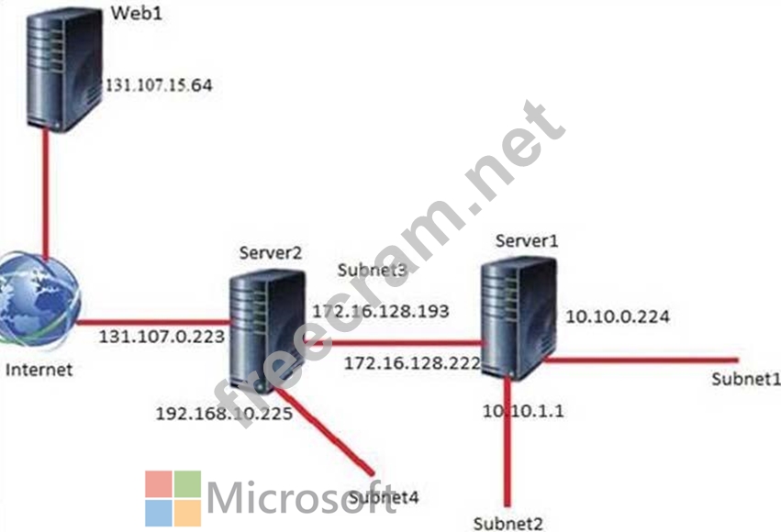
Task: Click the 10.10.0.224 address label
Action: (618, 316)
